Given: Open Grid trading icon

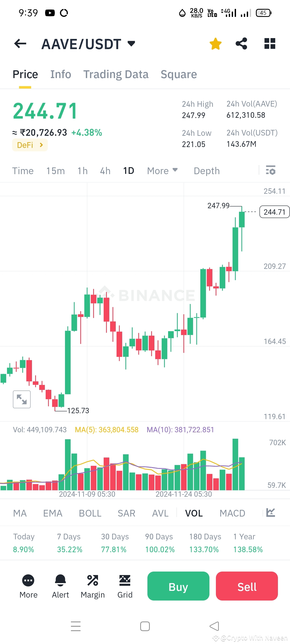Looking at the screenshot, I should point(125,579).
